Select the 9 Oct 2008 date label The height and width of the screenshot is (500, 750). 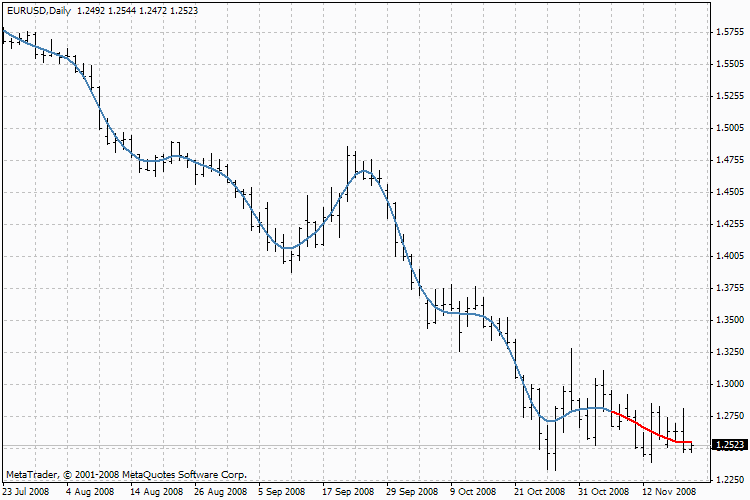474,491
